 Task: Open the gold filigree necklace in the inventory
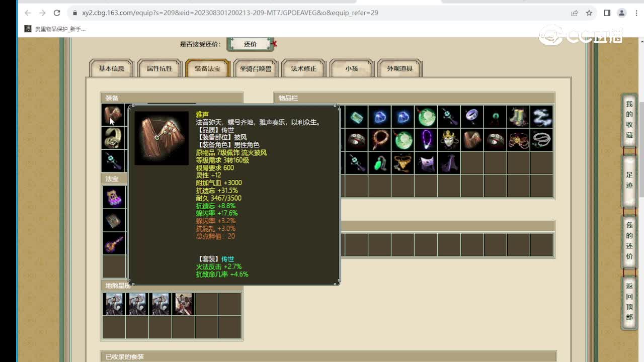pyautogui.click(x=403, y=163)
